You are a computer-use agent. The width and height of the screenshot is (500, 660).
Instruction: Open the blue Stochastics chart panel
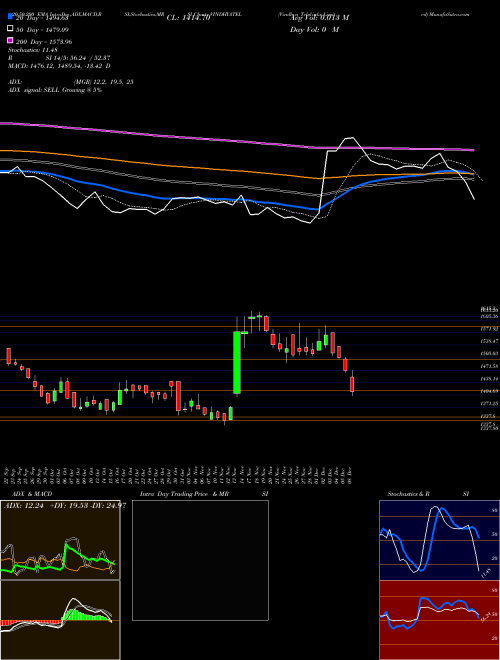pos(439,540)
